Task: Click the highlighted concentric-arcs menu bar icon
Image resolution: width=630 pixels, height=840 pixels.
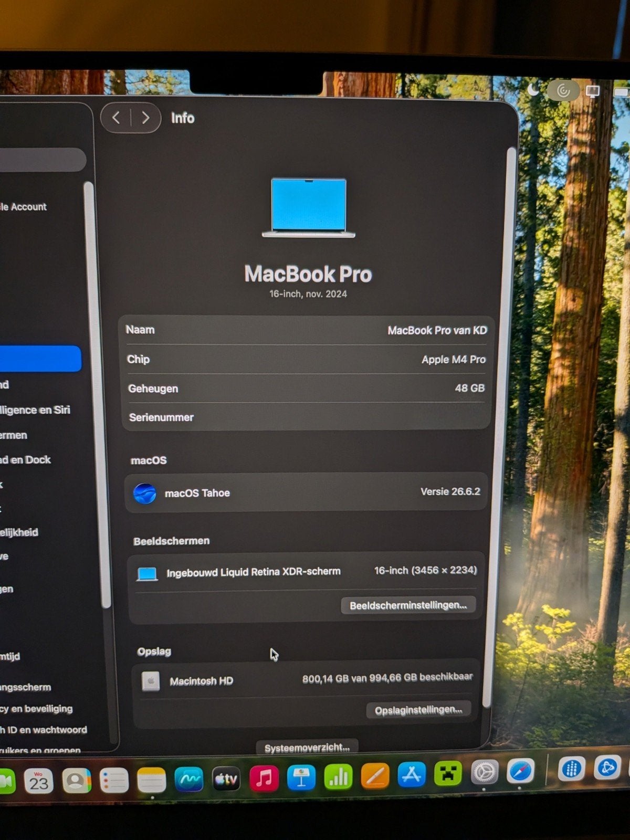Action: 563,91
